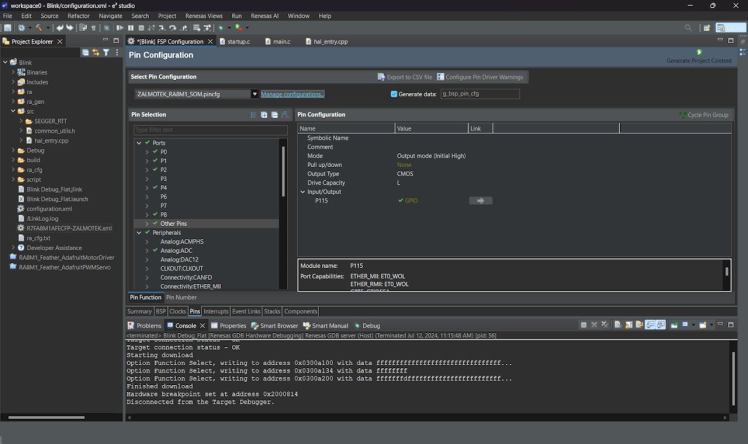Screen dimensions: 748x444
Task: Switch to the Pin Number tab
Action: [x=181, y=297]
